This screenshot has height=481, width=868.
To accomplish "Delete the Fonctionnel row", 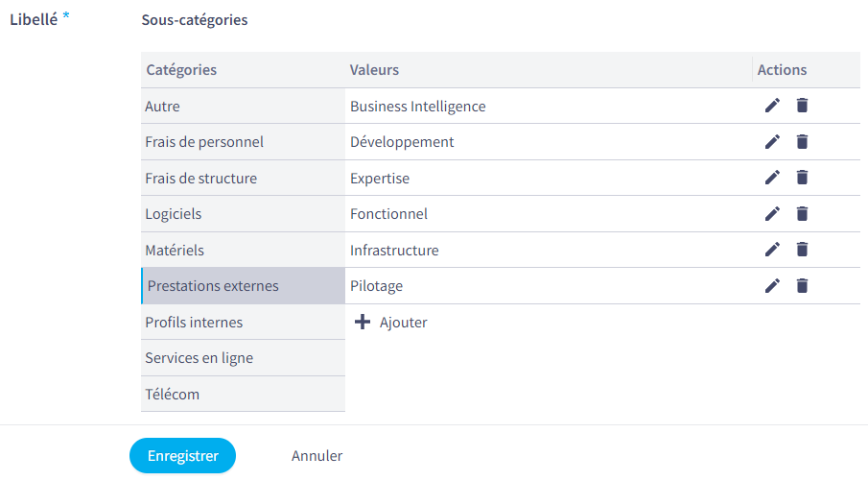I will (x=802, y=213).
